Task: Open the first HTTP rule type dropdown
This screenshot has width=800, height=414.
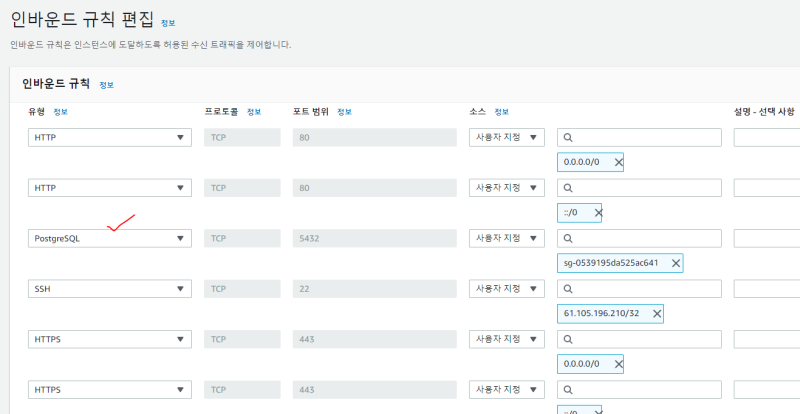Action: pyautogui.click(x=109, y=138)
